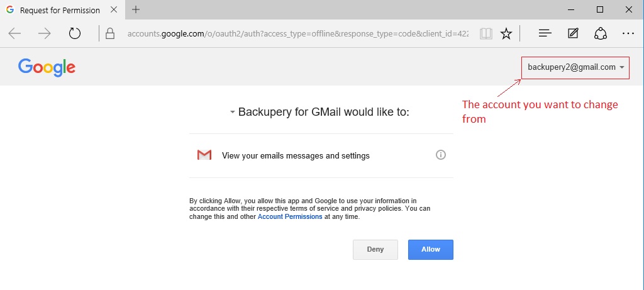The image size is (644, 290).
Task: Click the Allow button
Action: point(430,249)
